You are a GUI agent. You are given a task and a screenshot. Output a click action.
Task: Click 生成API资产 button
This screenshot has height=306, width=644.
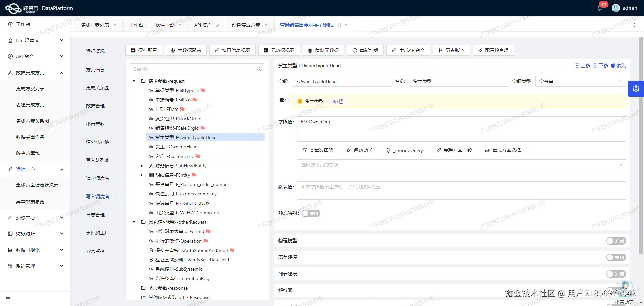[408, 50]
